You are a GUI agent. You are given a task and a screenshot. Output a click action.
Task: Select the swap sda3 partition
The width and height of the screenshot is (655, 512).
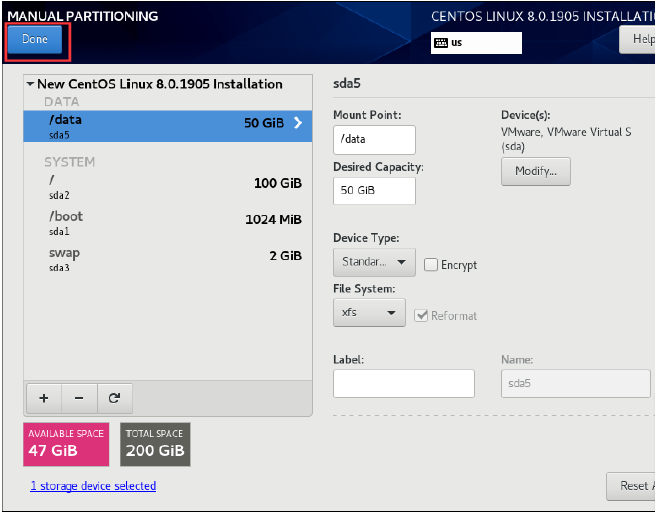point(168,259)
